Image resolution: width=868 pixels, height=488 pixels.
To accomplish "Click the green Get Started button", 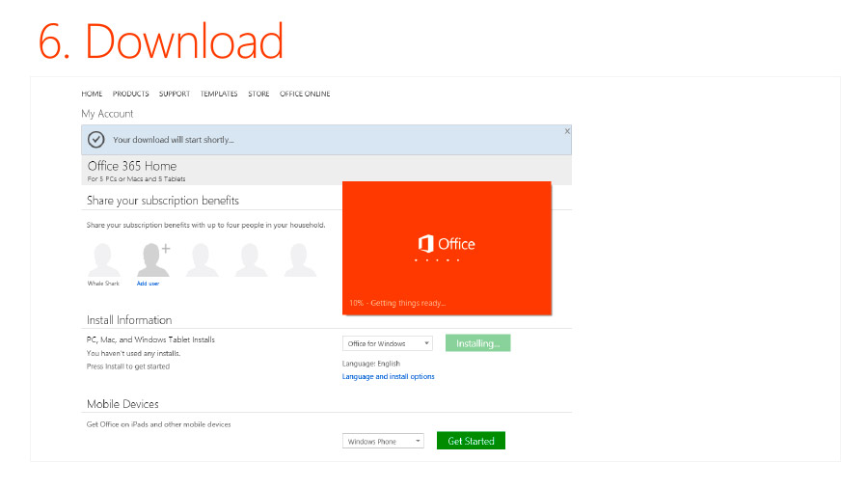I will (x=471, y=441).
